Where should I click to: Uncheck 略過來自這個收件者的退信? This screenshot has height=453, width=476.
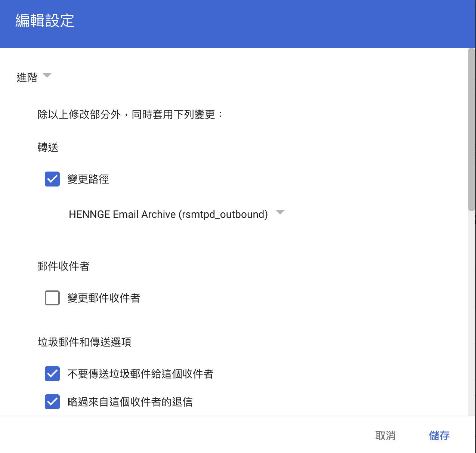52,402
